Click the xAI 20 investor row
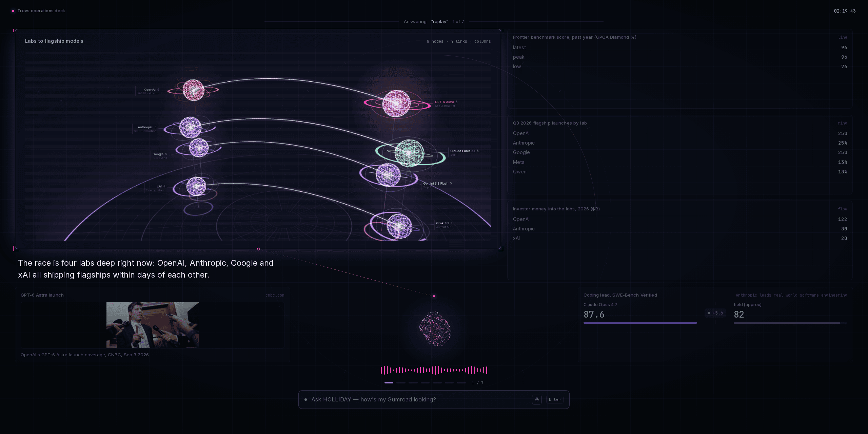The image size is (868, 434). click(680, 238)
